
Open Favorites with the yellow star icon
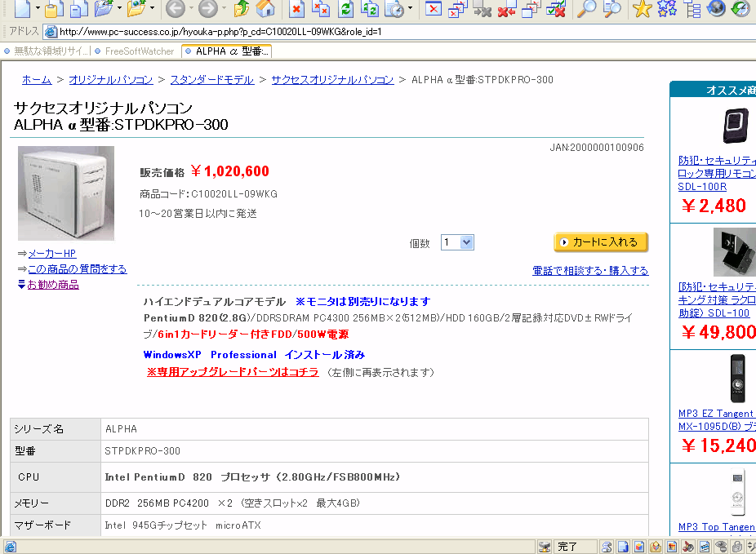[643, 9]
